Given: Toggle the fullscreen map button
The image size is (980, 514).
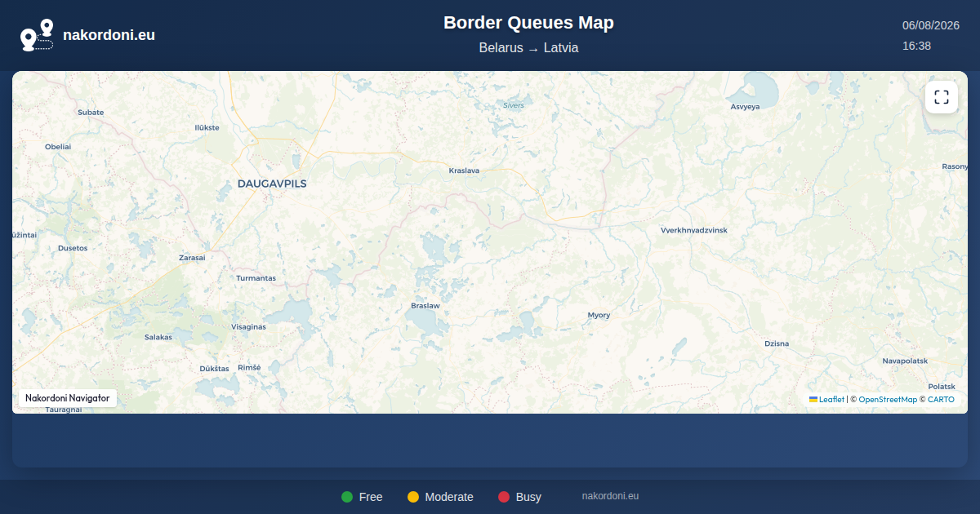Looking at the screenshot, I should pyautogui.click(x=942, y=97).
